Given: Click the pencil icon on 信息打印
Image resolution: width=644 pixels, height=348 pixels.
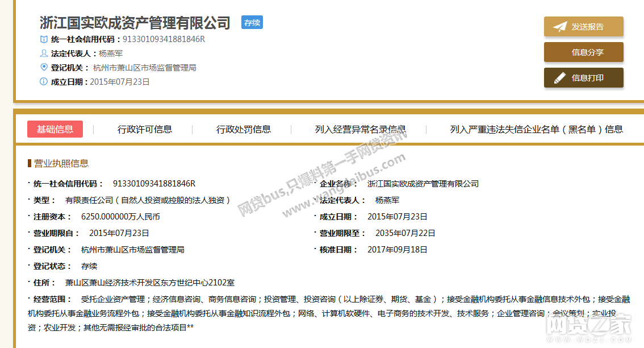Looking at the screenshot, I should (560, 78).
